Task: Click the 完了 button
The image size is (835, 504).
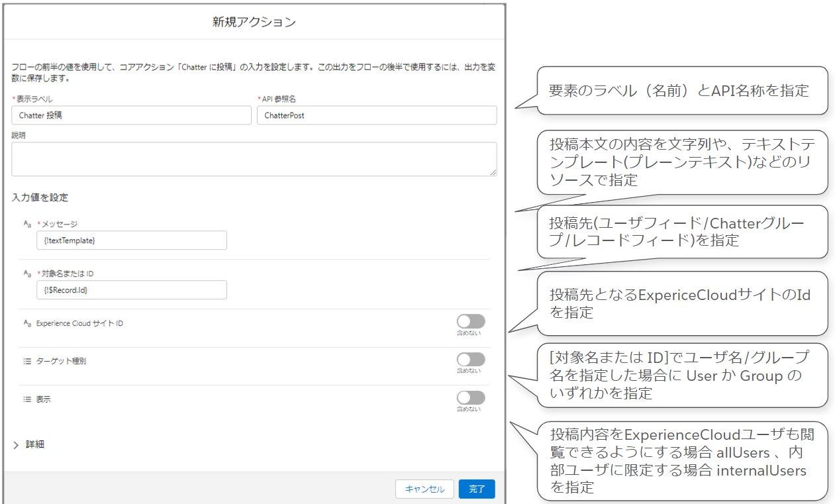Action: [x=477, y=489]
